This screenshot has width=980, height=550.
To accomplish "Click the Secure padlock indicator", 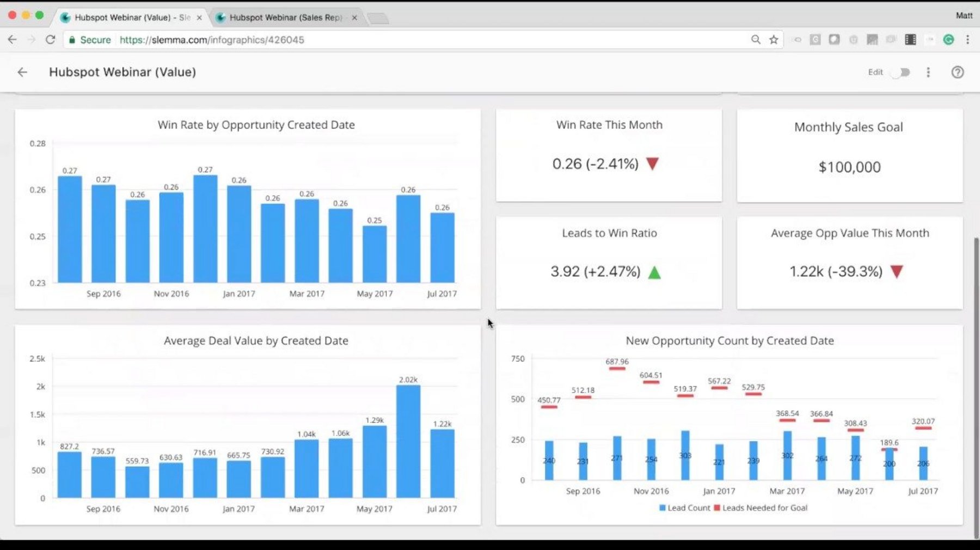I will [x=72, y=39].
